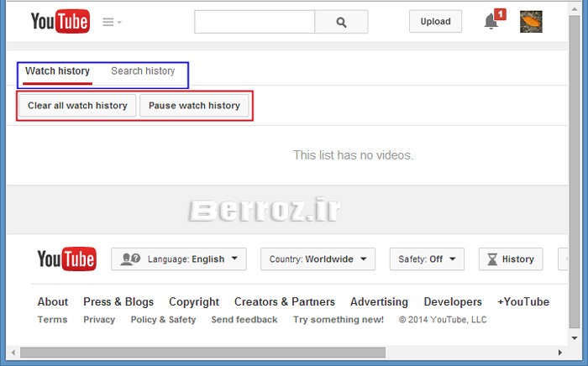Click the vertical scrollbar thumb
Screen dimensions: 588x366
click(574, 171)
